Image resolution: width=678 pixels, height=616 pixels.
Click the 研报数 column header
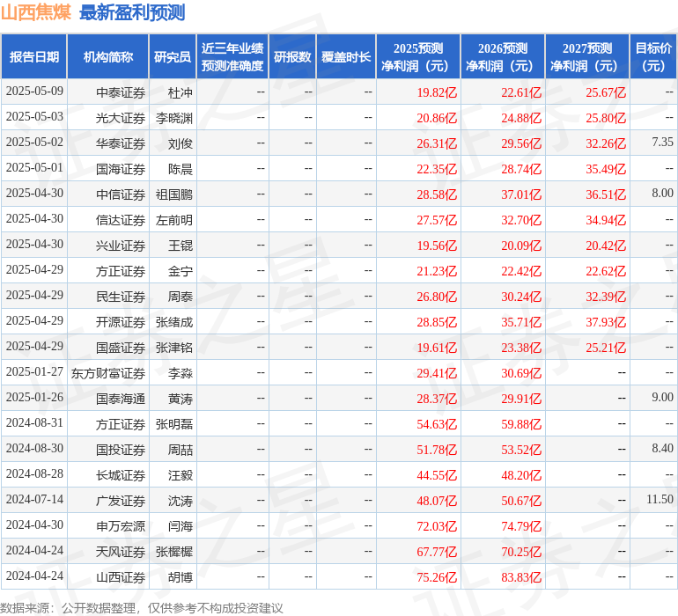(292, 57)
